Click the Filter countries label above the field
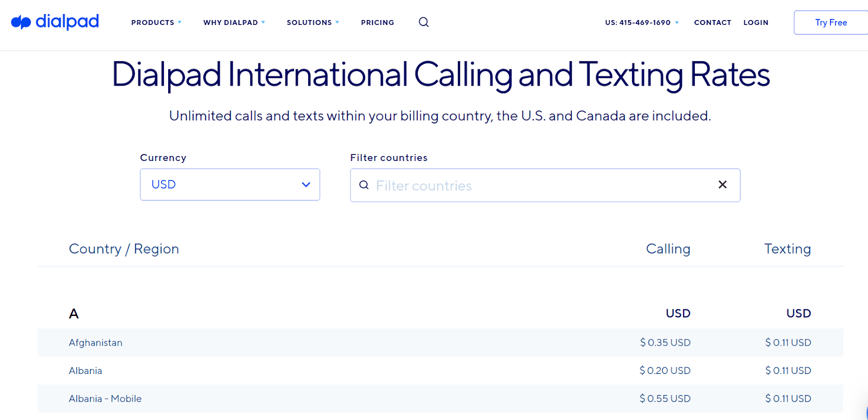This screenshot has height=420, width=868. click(389, 158)
